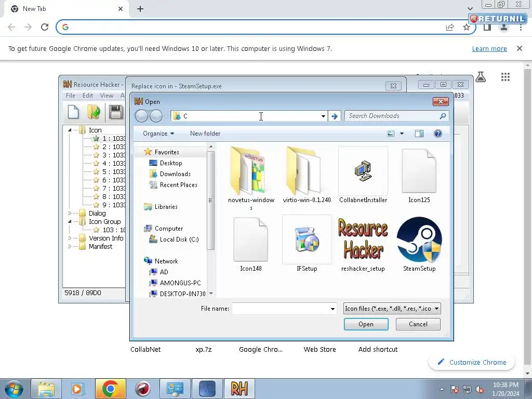Open the Web Store shortcut
532x399 pixels.
[320, 350]
